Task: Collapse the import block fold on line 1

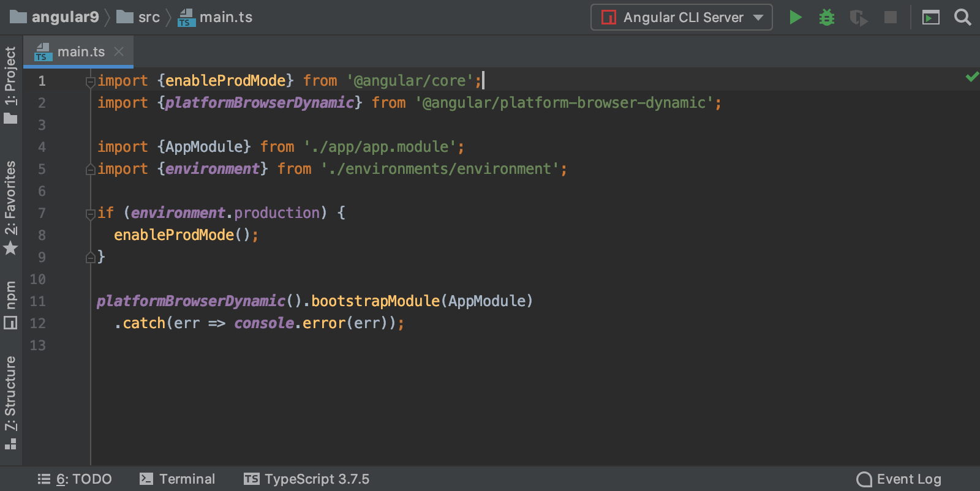Action: (x=91, y=81)
